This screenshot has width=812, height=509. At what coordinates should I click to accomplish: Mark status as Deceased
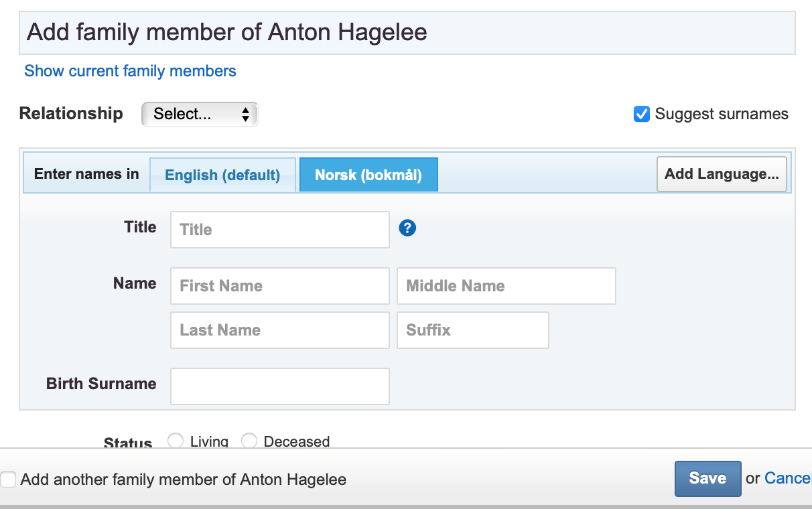[249, 441]
